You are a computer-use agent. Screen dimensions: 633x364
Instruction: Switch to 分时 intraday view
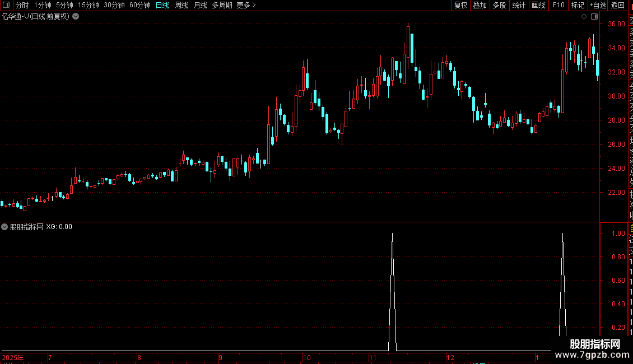(22, 5)
